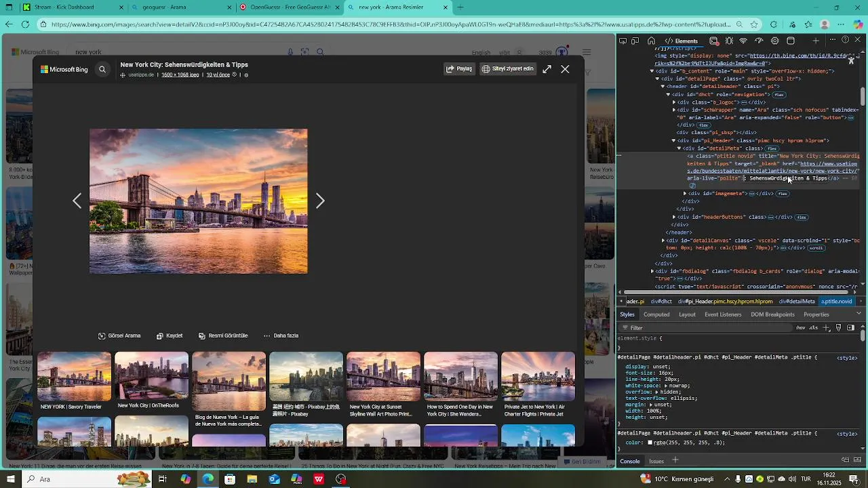
Task: Open the Performance gauge icon in DevTools
Action: coord(759,41)
